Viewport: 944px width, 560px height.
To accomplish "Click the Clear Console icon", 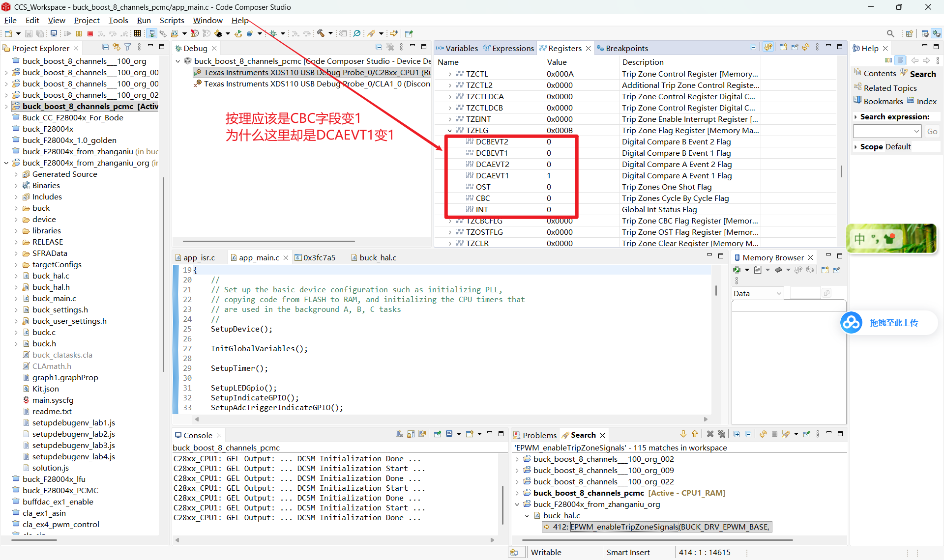I will (x=399, y=434).
